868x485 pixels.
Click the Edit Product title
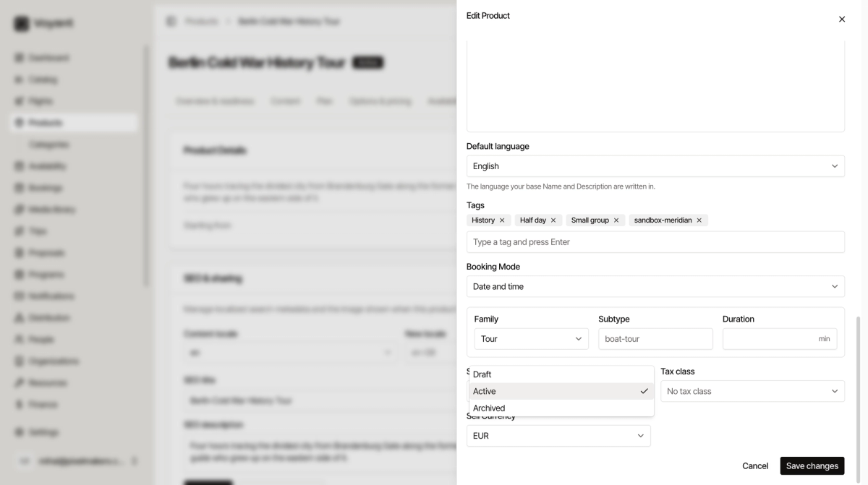coord(488,16)
